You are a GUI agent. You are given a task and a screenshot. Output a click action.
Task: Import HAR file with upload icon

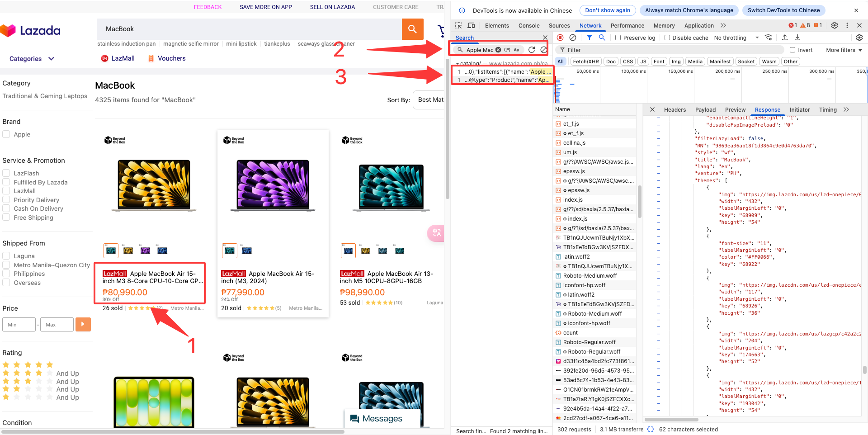click(x=785, y=38)
